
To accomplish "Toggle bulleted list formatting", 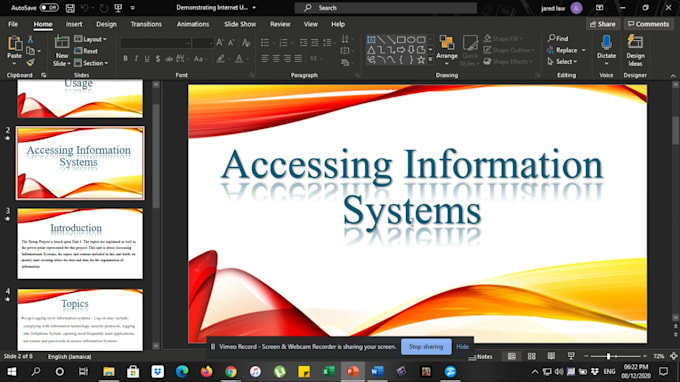I will click(264, 42).
